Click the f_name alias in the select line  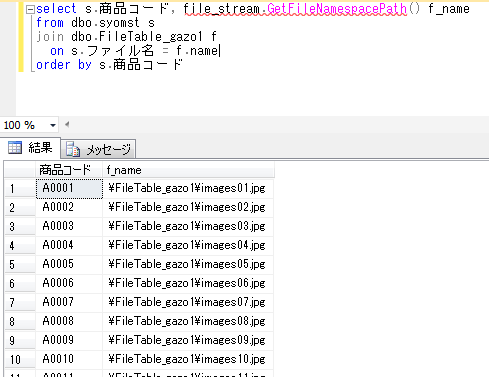pos(449,9)
